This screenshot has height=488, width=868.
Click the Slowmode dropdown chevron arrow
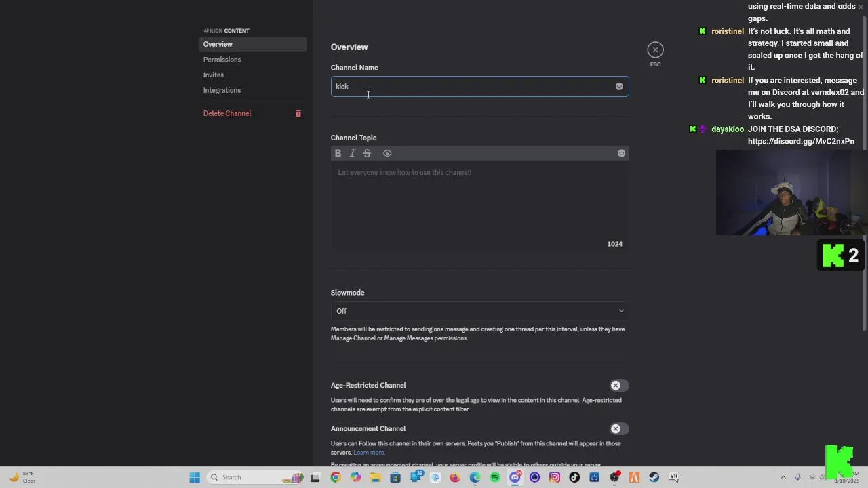[x=621, y=311]
